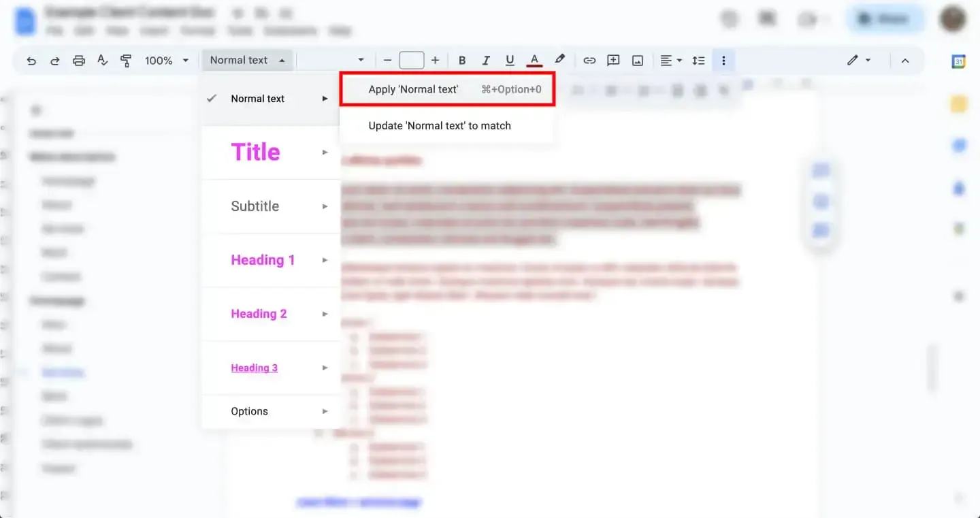Image resolution: width=980 pixels, height=518 pixels.
Task: Toggle Underline formatting
Action: [510, 61]
